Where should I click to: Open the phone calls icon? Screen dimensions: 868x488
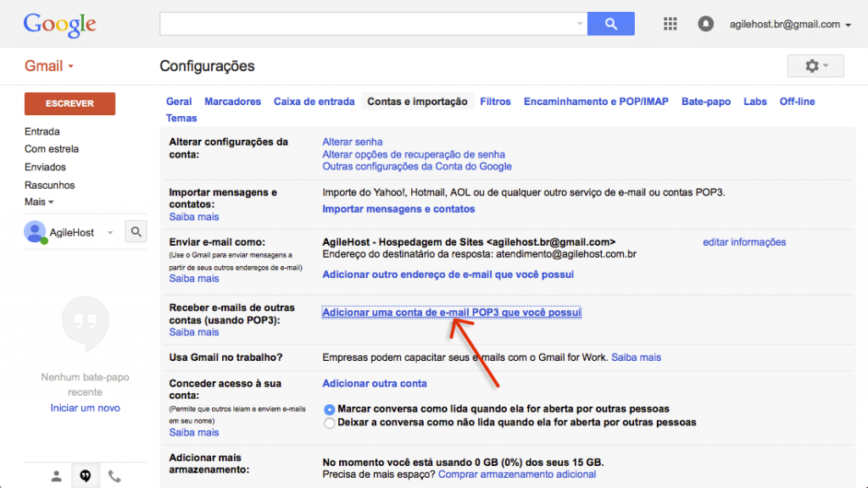[114, 476]
